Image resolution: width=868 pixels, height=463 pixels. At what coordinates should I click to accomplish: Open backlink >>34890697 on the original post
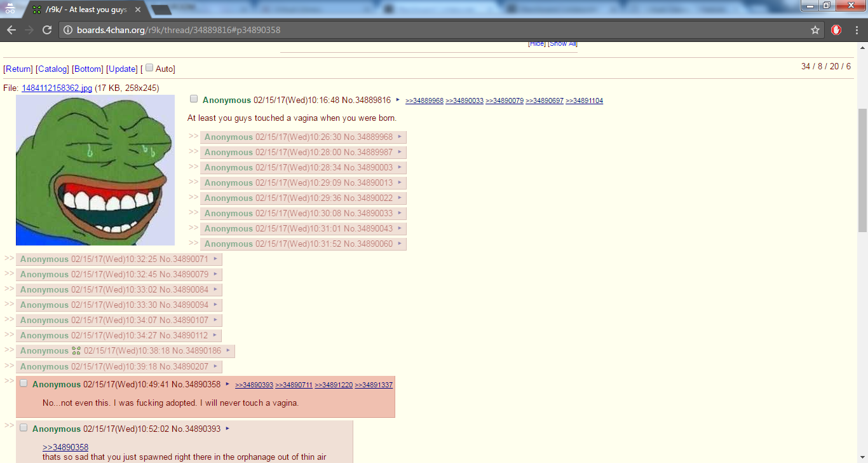pyautogui.click(x=545, y=100)
